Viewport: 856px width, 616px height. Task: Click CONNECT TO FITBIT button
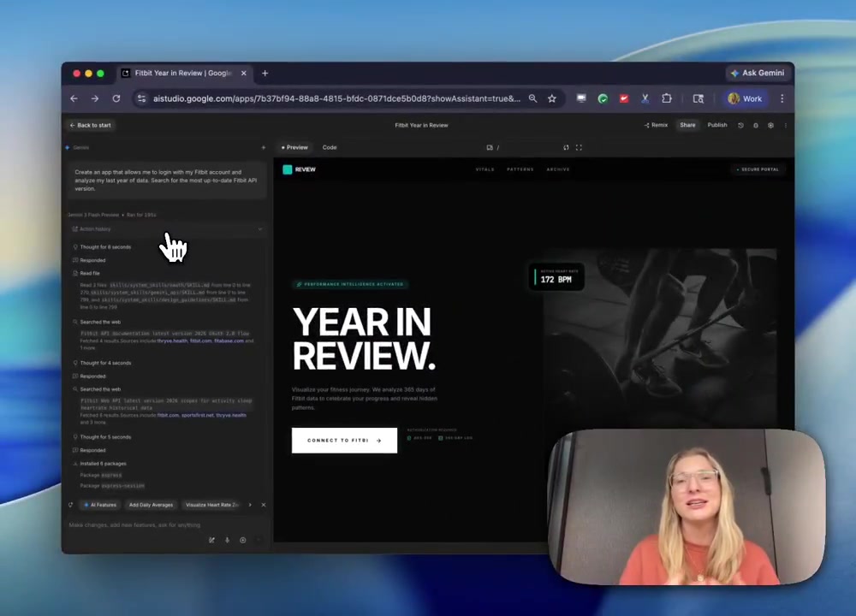(x=344, y=441)
